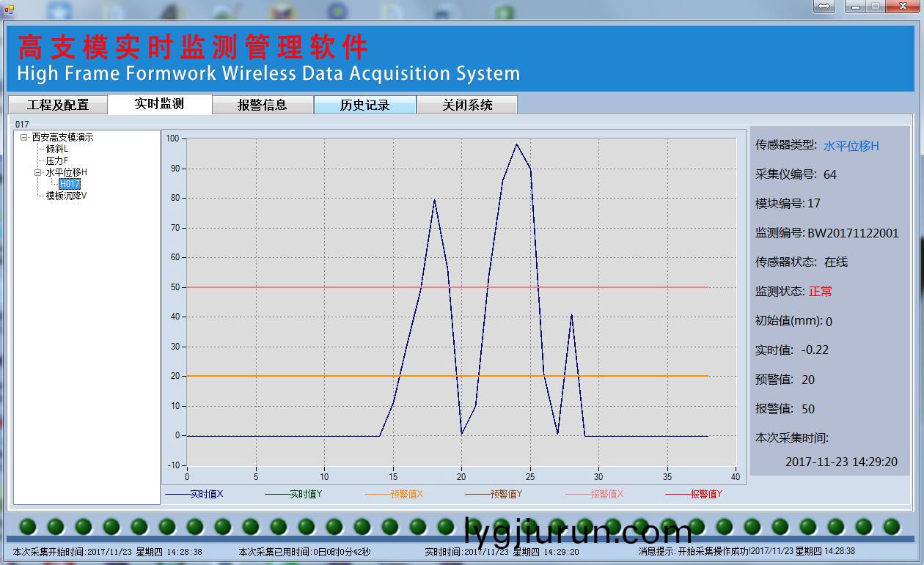Click the second green indicator from left
924x565 pixels.
(56, 526)
